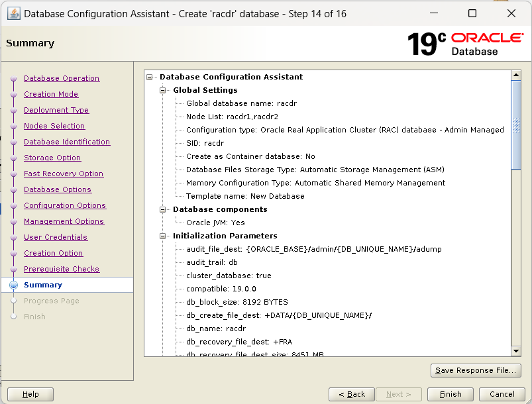Open the Deployment Type step
This screenshot has width=532, height=404.
pyautogui.click(x=56, y=110)
